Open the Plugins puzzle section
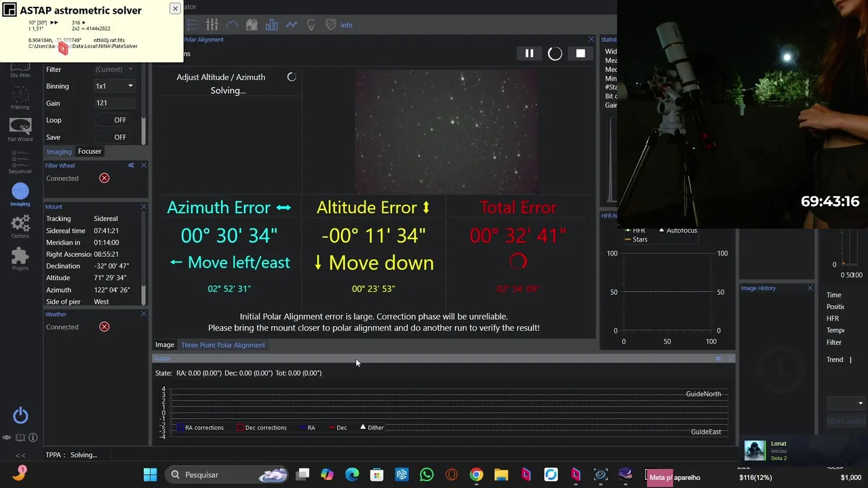This screenshot has height=488, width=868. (20, 259)
